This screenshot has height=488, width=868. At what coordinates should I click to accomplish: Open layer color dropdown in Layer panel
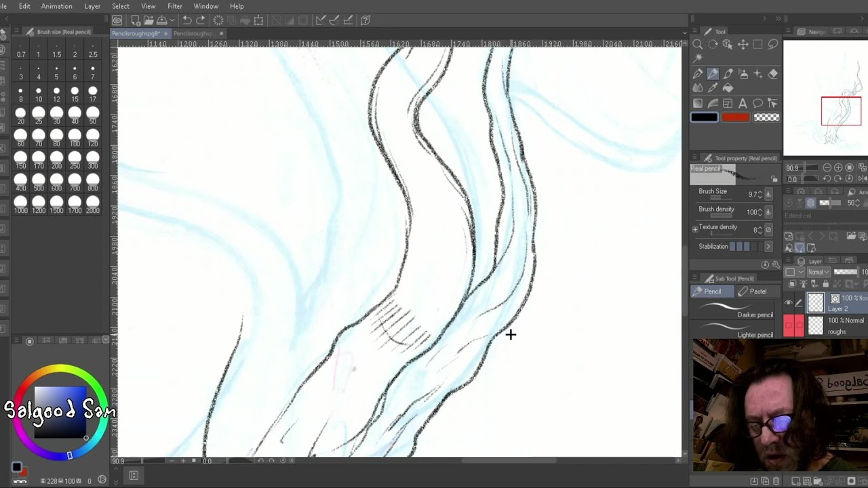tap(793, 272)
